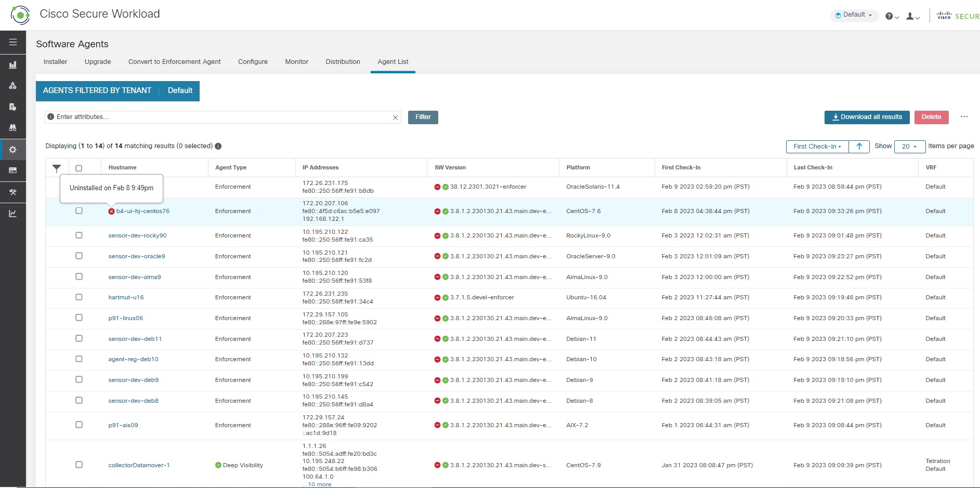Check the sensor-dev-deb11 row checkbox
This screenshot has width=980, height=488.
click(79, 338)
